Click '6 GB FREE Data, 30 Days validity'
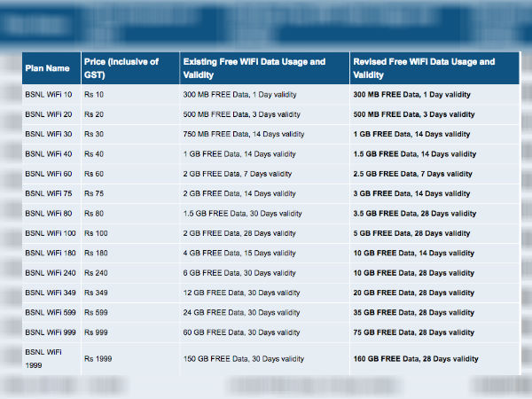 pos(239,273)
